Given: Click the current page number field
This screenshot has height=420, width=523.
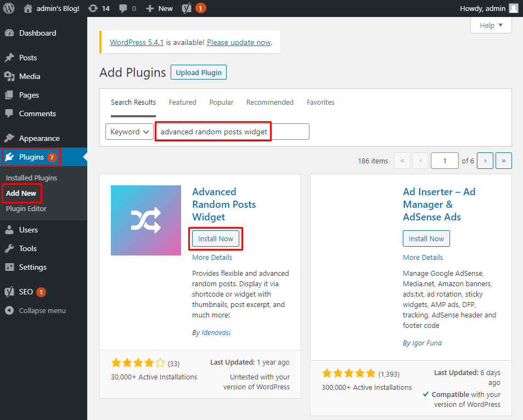Looking at the screenshot, I should click(445, 161).
